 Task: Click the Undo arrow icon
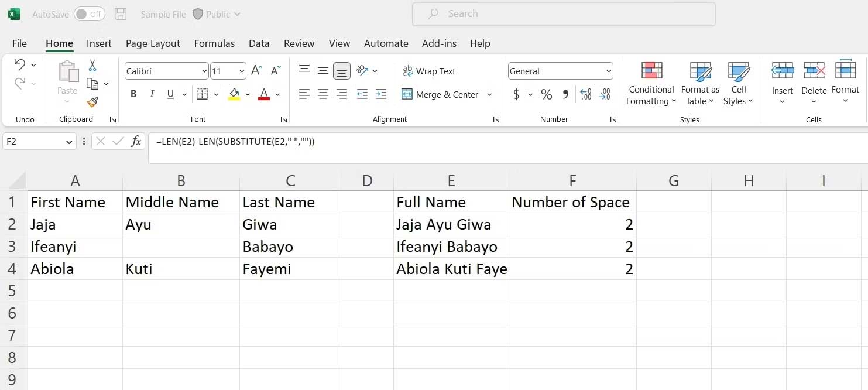point(20,64)
